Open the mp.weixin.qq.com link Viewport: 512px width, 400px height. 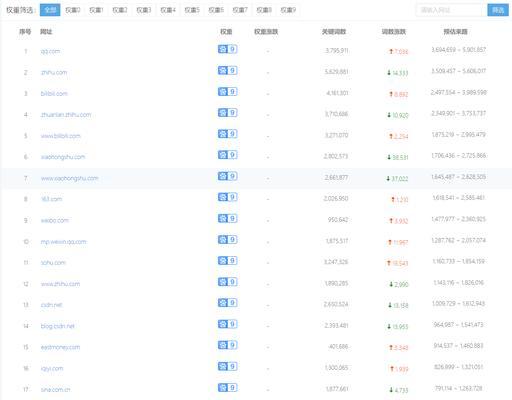[x=63, y=242]
